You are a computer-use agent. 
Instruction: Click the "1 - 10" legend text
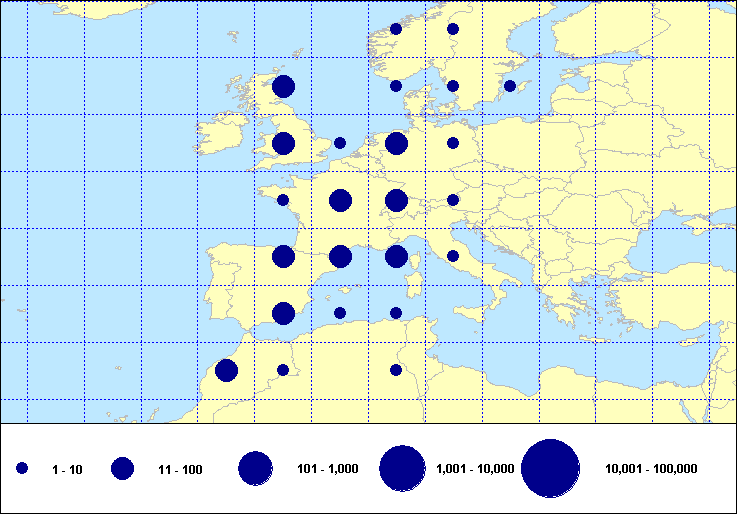(67, 469)
